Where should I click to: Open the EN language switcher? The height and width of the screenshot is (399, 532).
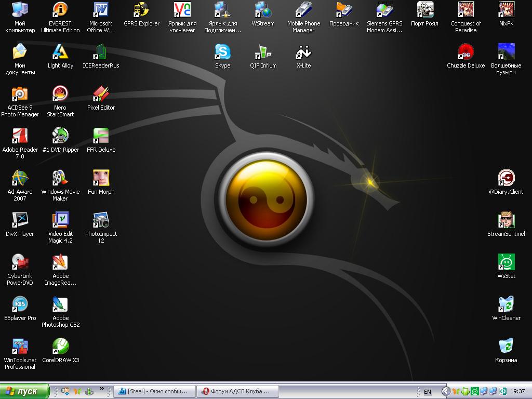(428, 392)
